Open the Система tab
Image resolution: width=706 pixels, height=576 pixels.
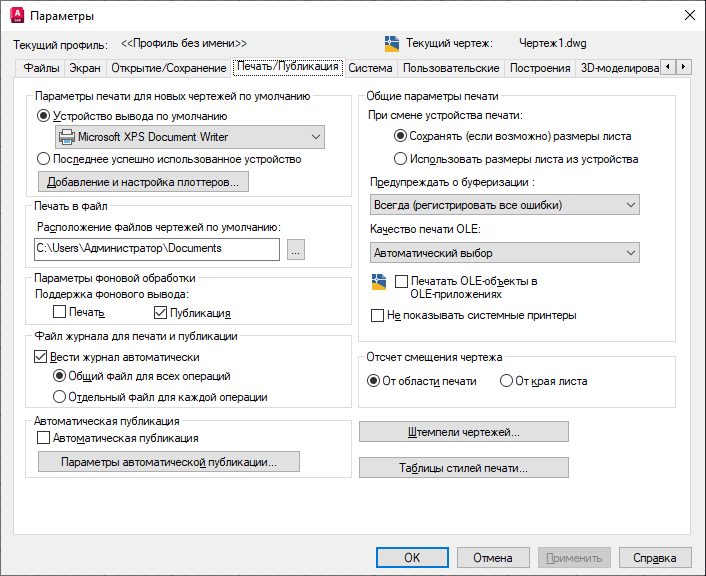coord(370,68)
